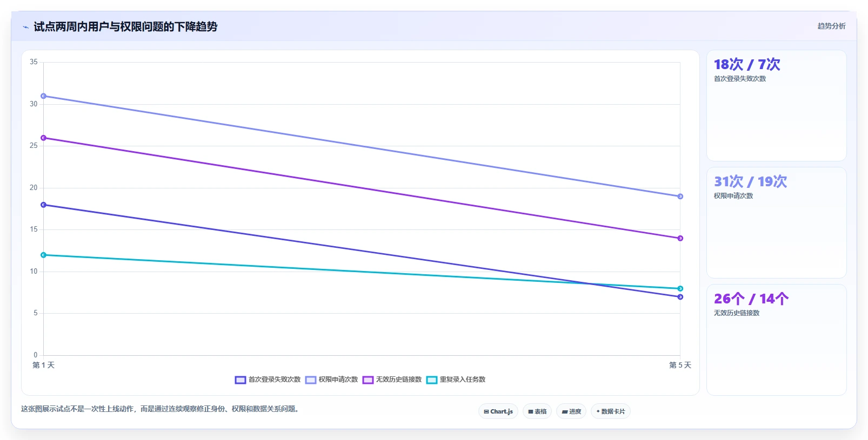Viewport: 868px width, 440px height.
Task: Toggle the 无效历史链接数 legend swatch
Action: (x=368, y=380)
